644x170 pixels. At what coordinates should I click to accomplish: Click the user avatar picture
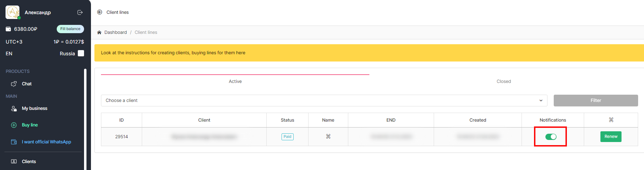click(x=12, y=12)
